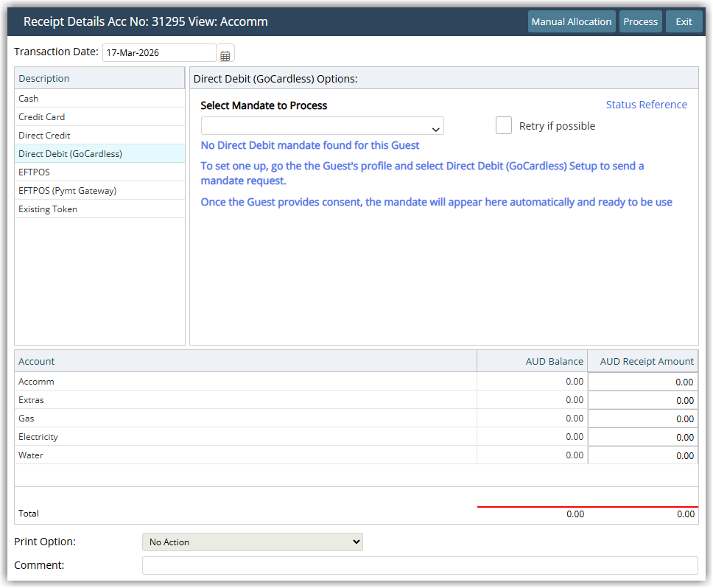Viewport: 713px width, 588px height.
Task: Click the Manual Allocation button
Action: point(571,22)
